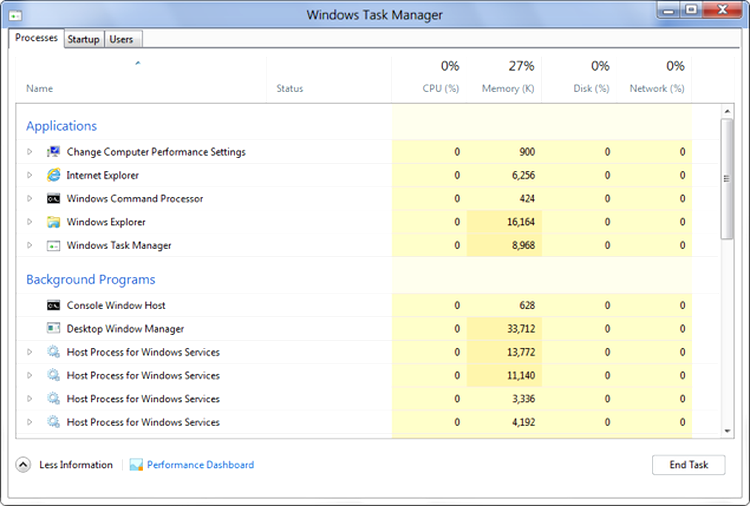This screenshot has width=750, height=506.
Task: Expand Host Process row using 3,336 K
Action: coord(30,399)
